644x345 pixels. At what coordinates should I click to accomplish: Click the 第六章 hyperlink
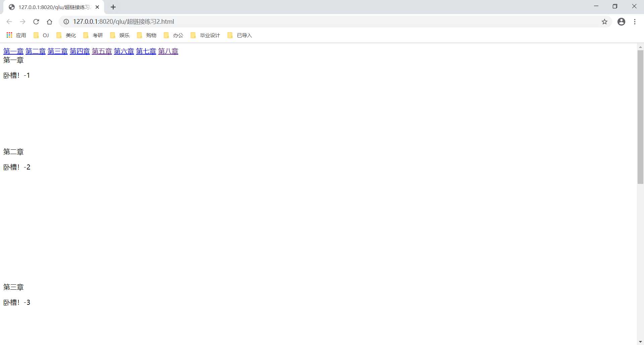pyautogui.click(x=124, y=51)
